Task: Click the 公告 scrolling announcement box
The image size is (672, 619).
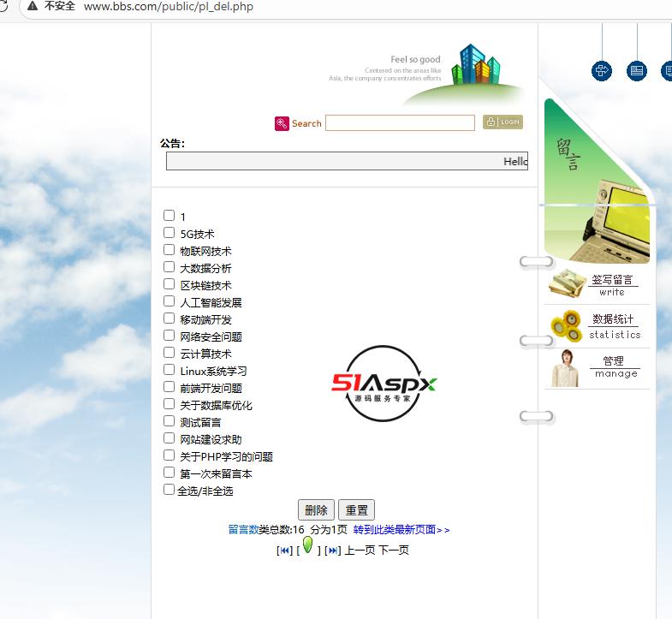Action: pos(347,161)
